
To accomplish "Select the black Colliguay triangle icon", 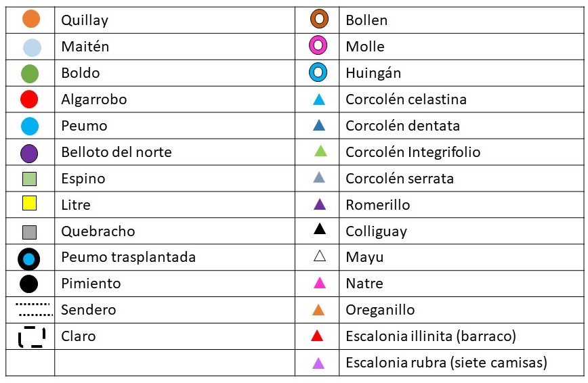I will coord(320,229).
